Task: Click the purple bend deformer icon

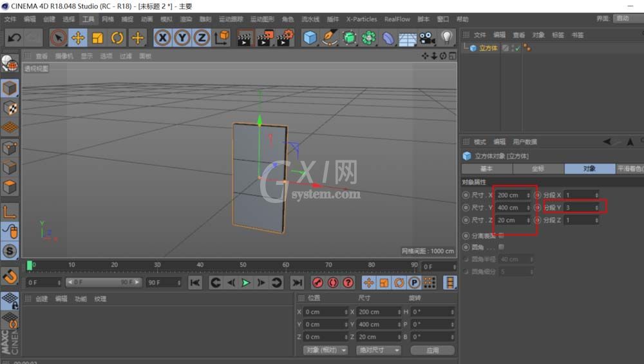Action: point(388,38)
